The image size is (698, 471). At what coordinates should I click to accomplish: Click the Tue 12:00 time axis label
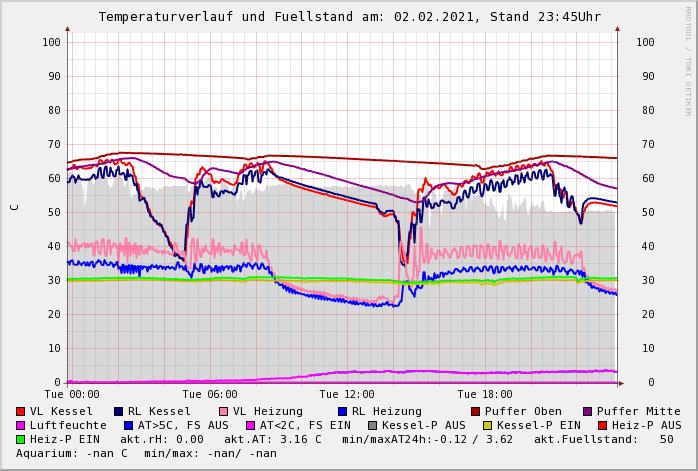(346, 394)
